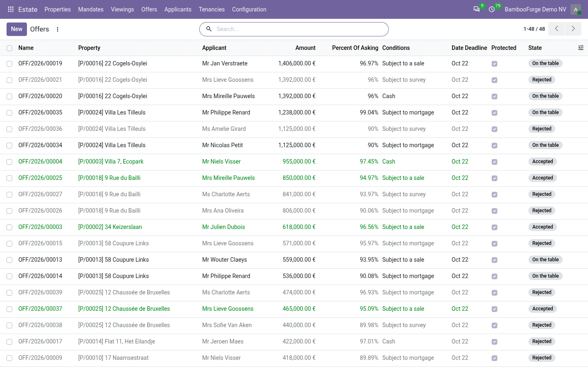Open optional columns settings icon
This screenshot has height=368, width=588.
pyautogui.click(x=581, y=48)
